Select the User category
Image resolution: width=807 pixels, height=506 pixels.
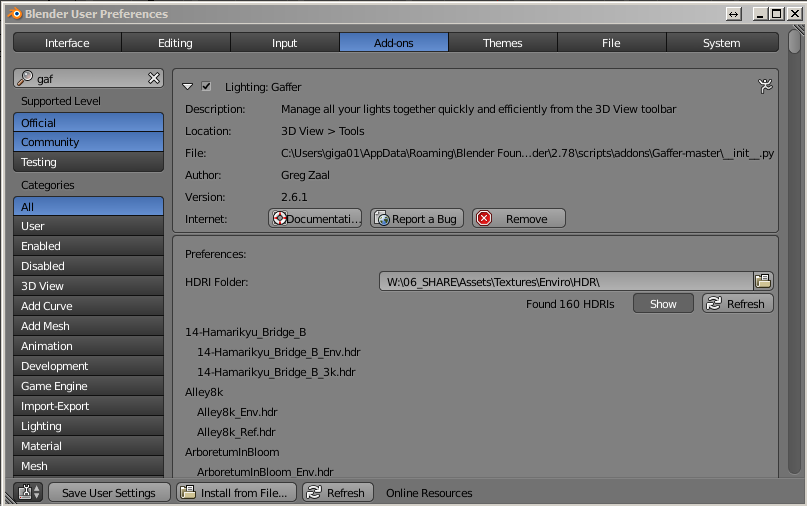click(x=89, y=226)
